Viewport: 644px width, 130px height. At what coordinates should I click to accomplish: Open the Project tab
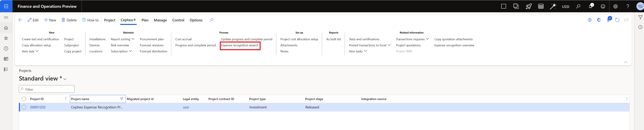(109, 20)
